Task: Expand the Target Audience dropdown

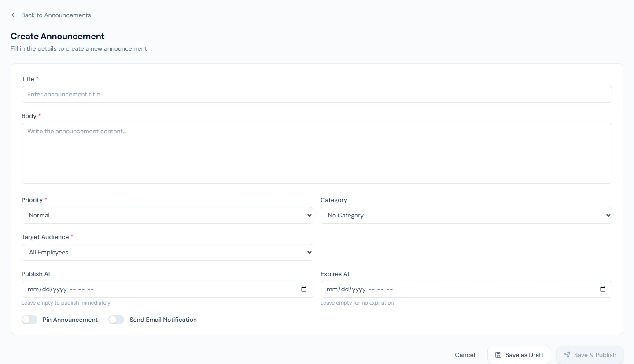Action: click(x=167, y=252)
